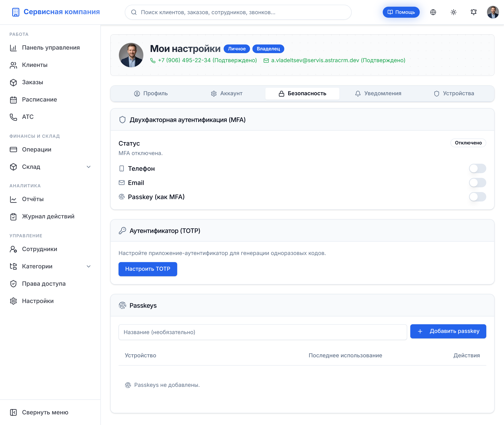Viewport: 504px width, 425px height.
Task: Open the user avatar menu in header
Action: [493, 12]
